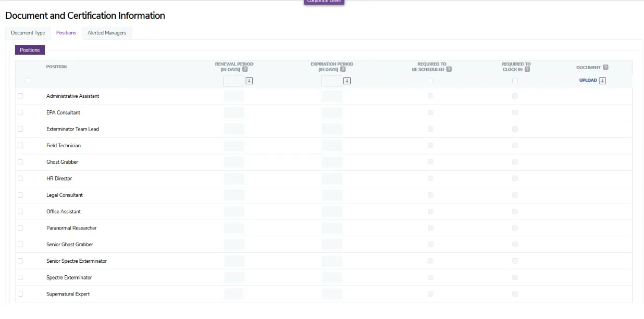
Task: Focus the header Renewal Period input
Action: pyautogui.click(x=234, y=81)
